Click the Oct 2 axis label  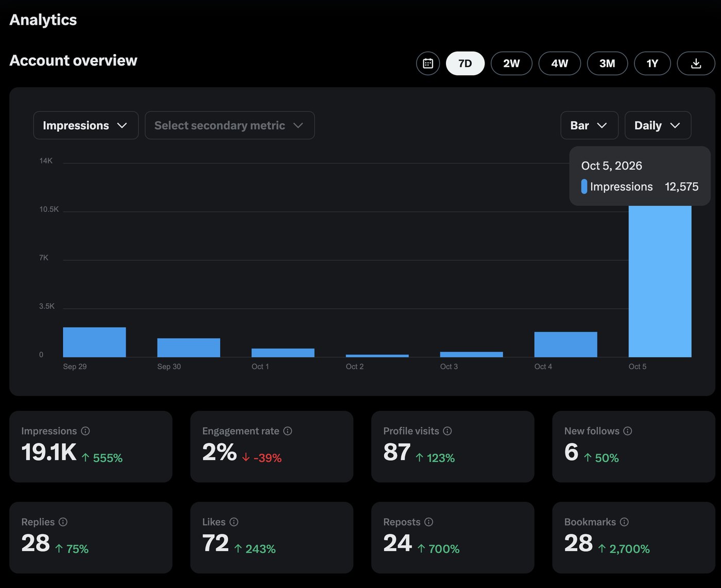(x=355, y=367)
